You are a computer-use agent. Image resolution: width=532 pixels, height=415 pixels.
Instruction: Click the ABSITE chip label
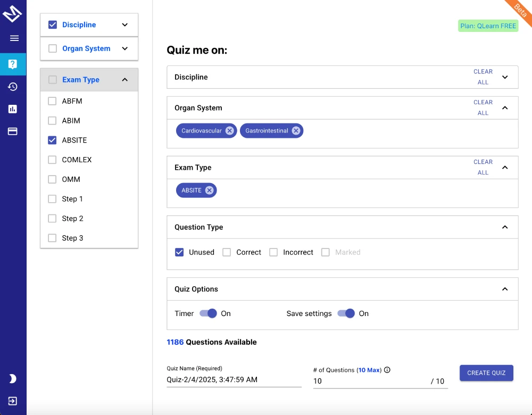tap(192, 190)
